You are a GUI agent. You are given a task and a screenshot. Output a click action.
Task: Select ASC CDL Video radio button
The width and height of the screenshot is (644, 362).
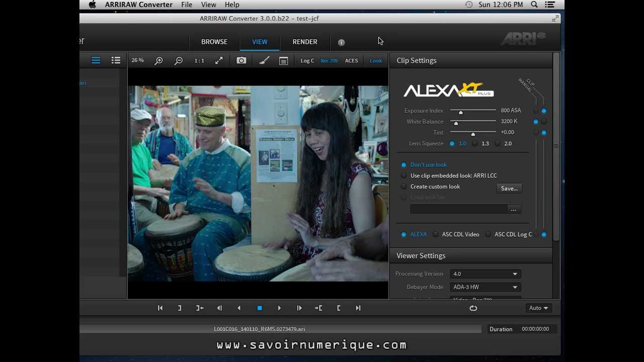coord(435,235)
